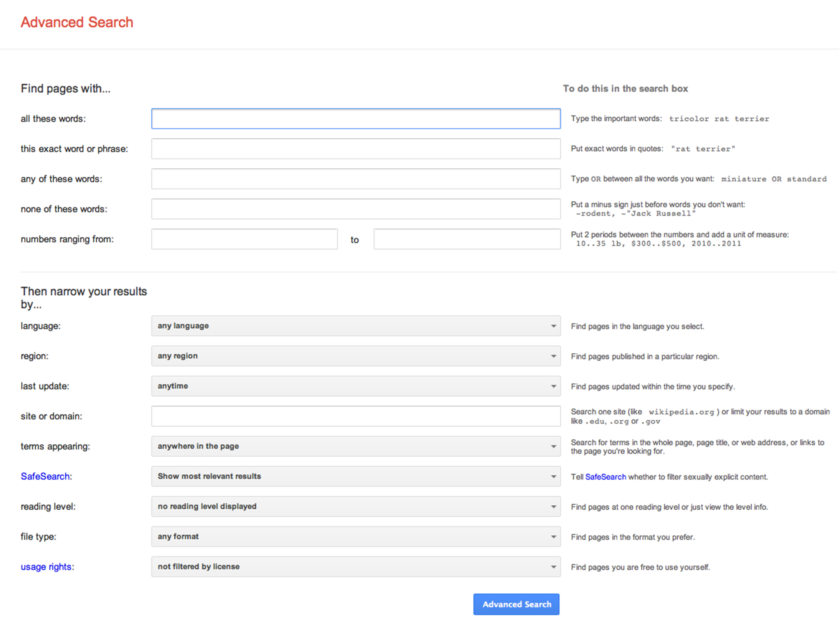Image resolution: width=840 pixels, height=633 pixels.
Task: Open the 'anywhere in the page' dropdown
Action: [356, 446]
